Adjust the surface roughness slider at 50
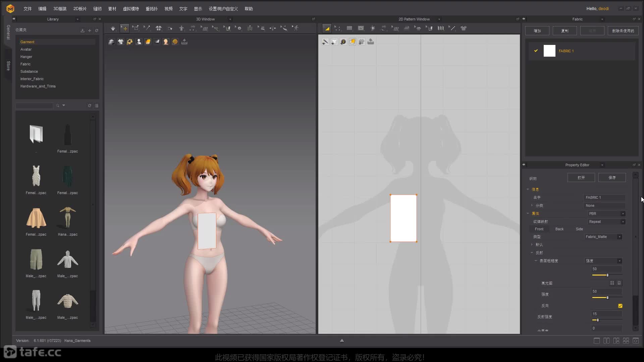The image size is (644, 362). click(607, 275)
